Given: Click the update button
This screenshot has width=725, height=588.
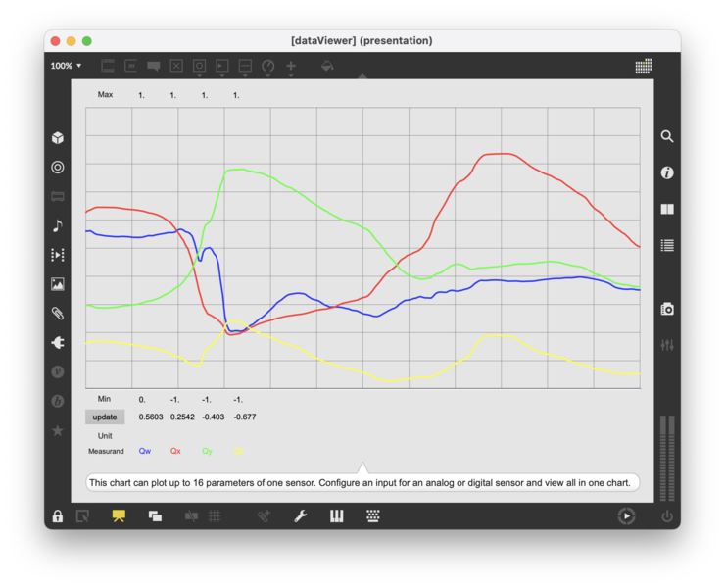Looking at the screenshot, I should tap(105, 416).
